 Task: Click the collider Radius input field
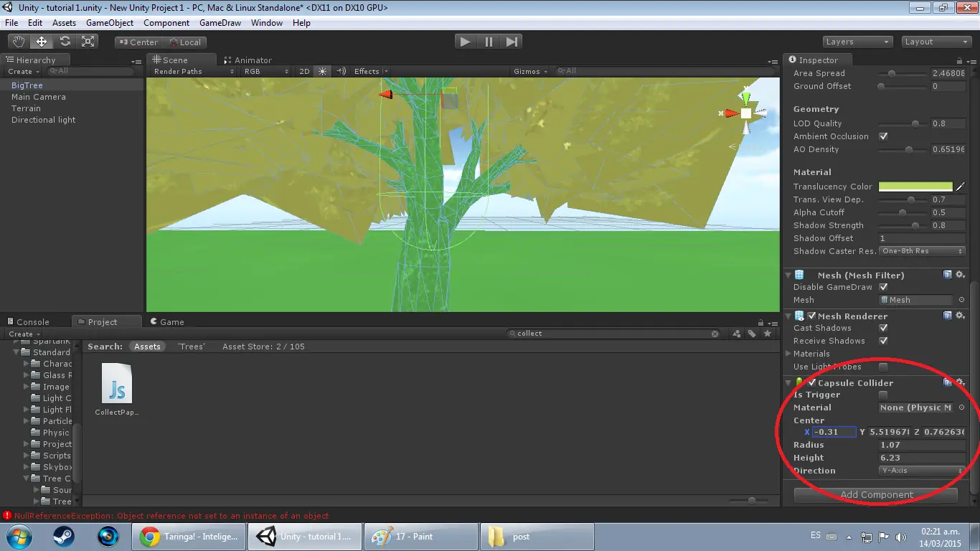[922, 445]
